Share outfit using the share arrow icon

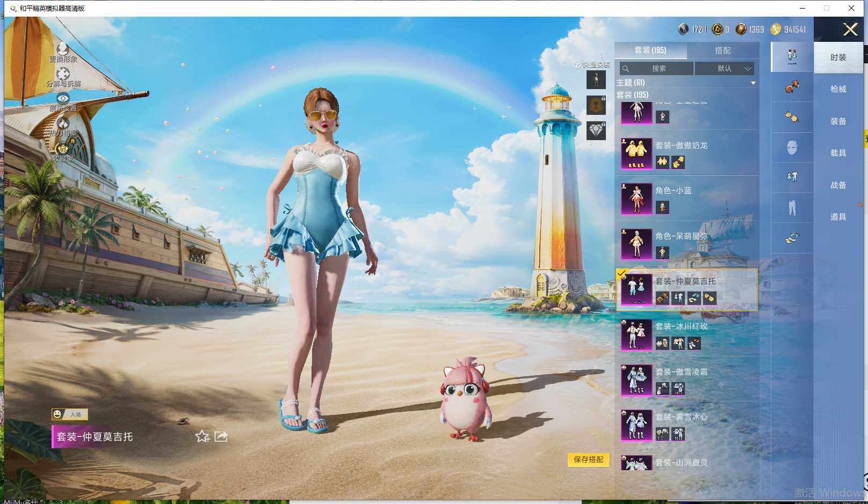tap(221, 436)
